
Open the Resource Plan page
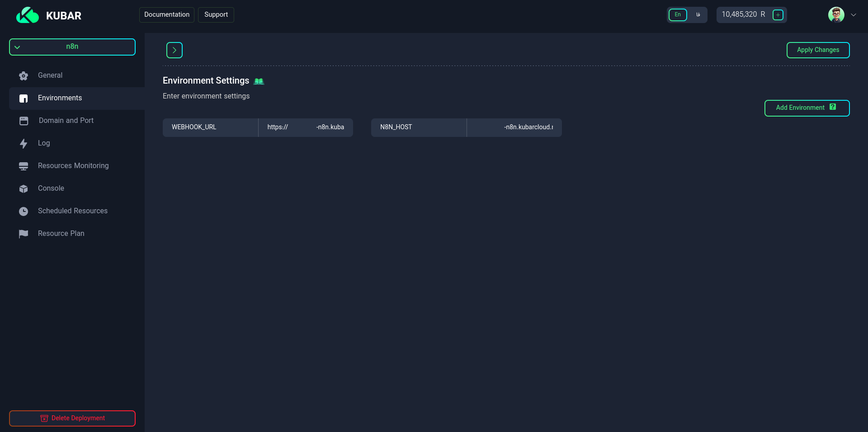click(77, 234)
